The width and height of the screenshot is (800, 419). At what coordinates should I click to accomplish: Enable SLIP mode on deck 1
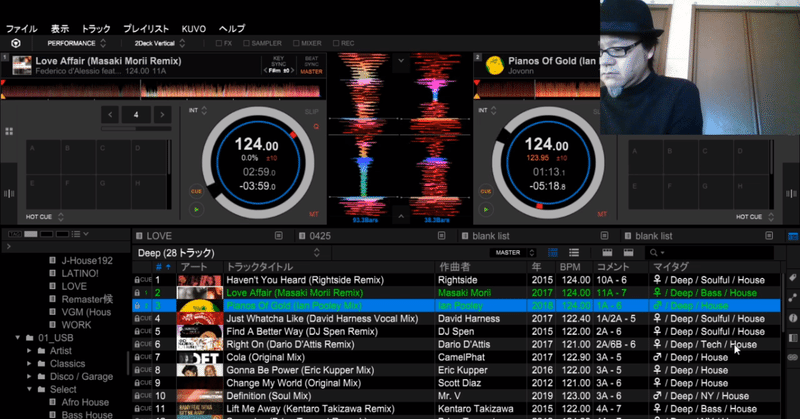click(311, 111)
